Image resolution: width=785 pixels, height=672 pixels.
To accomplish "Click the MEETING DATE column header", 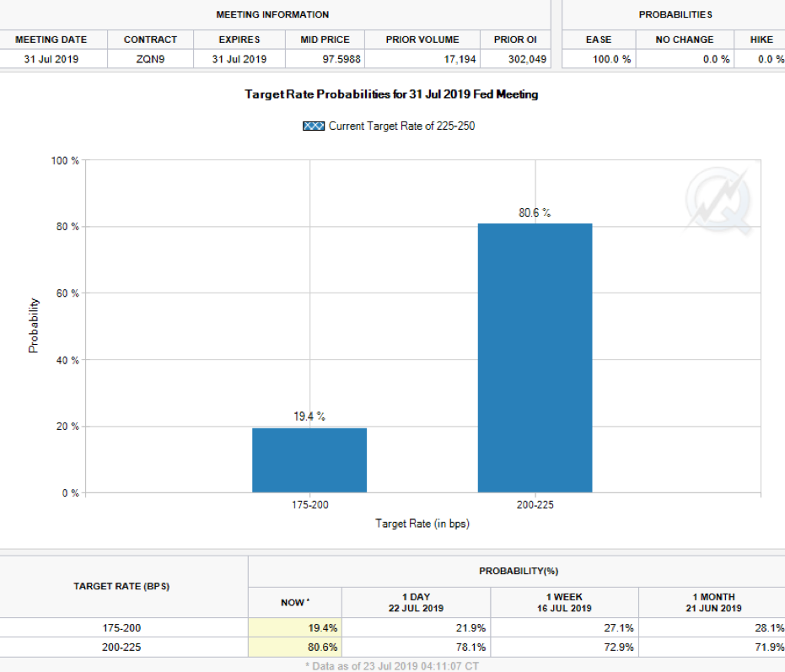I will (51, 40).
